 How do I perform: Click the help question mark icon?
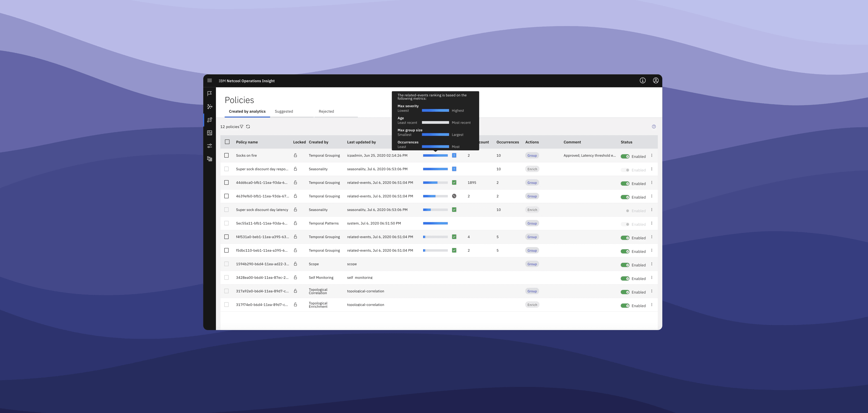(654, 127)
